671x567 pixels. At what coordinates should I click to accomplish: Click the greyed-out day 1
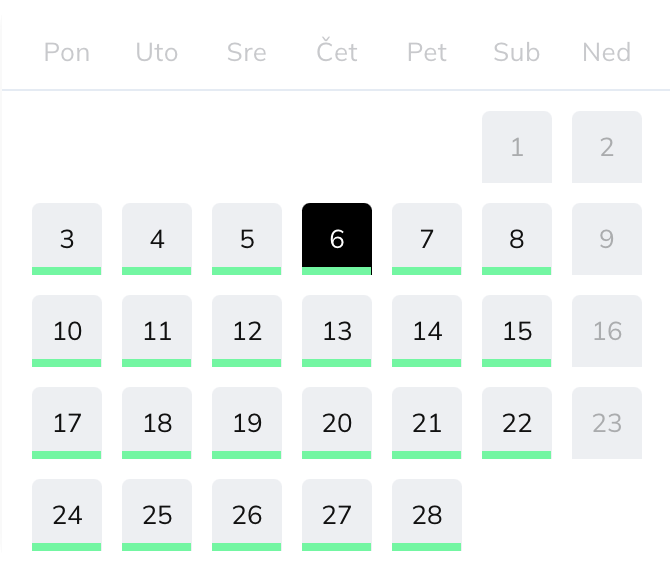(517, 147)
